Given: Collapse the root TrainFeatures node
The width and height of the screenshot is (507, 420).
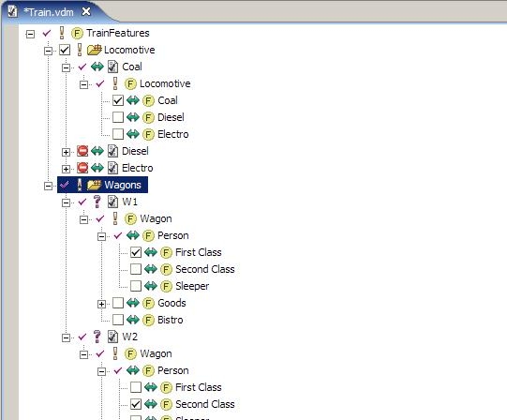Looking at the screenshot, I should click(30, 34).
